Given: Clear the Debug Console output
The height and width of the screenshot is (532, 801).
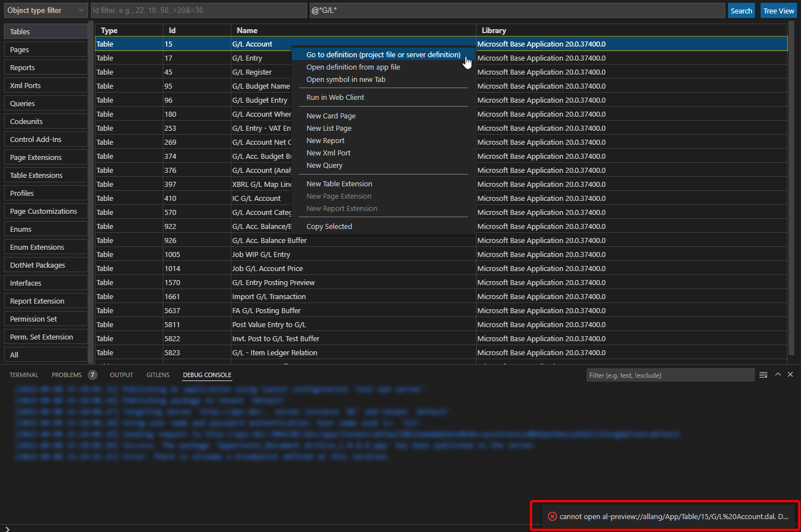Looking at the screenshot, I should [x=763, y=375].
